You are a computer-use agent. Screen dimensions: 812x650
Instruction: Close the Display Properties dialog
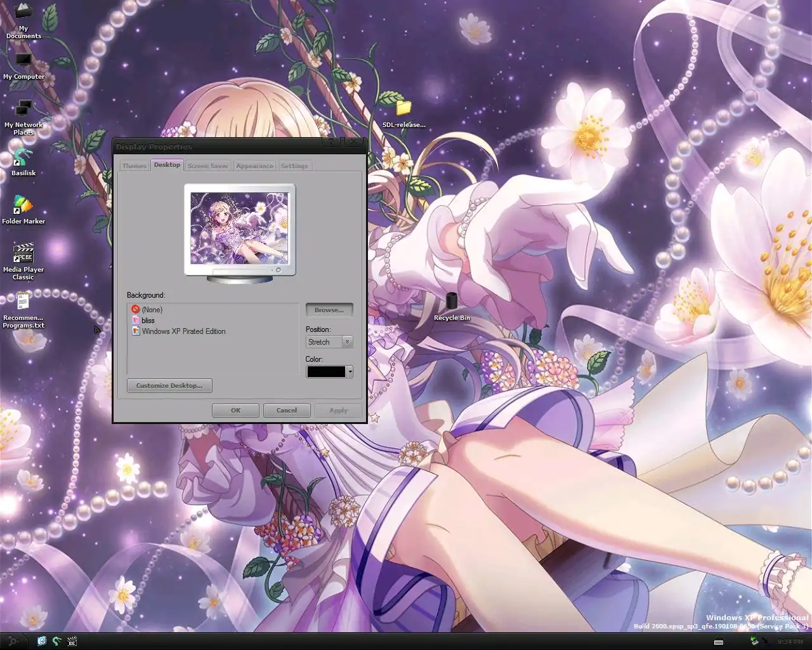pos(355,142)
